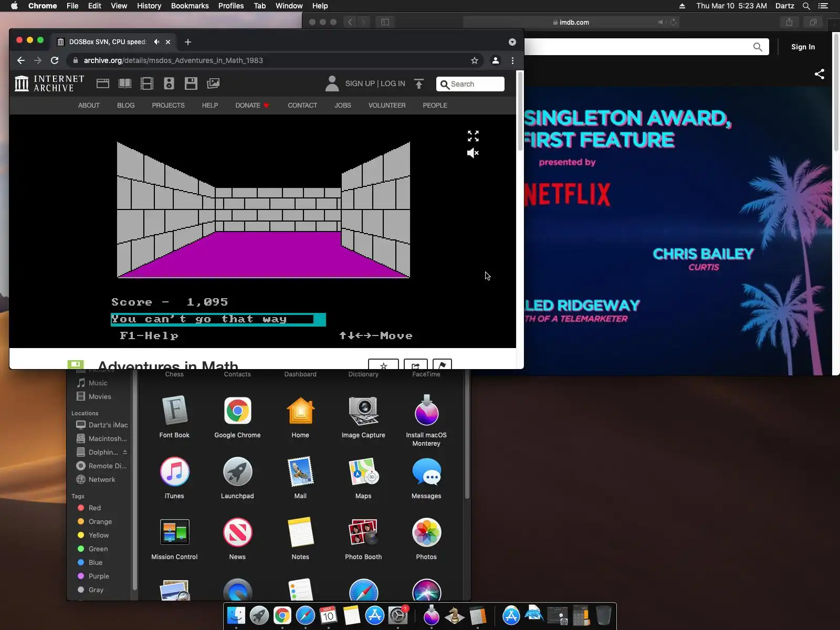Open Photo Booth in the Finder window
The width and height of the screenshot is (840, 630).
click(x=363, y=539)
